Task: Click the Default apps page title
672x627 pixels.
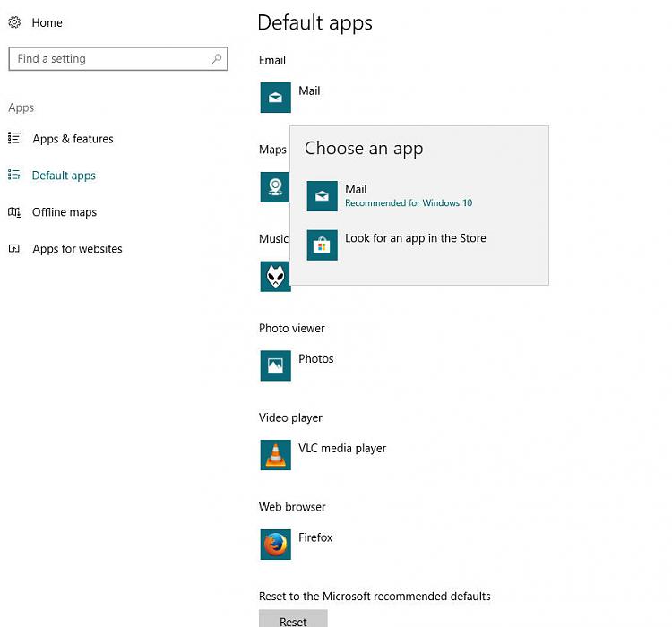Action: [315, 23]
